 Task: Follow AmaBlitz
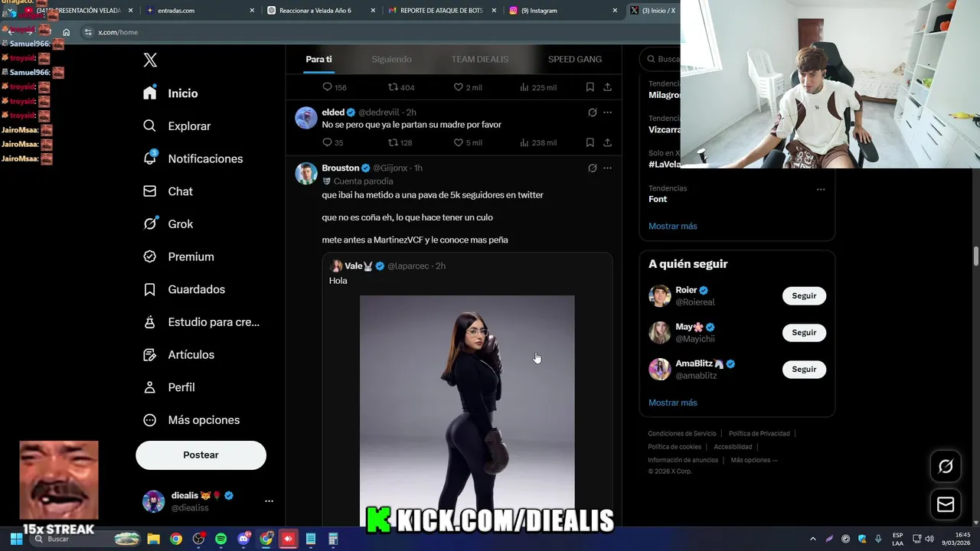[x=804, y=370]
